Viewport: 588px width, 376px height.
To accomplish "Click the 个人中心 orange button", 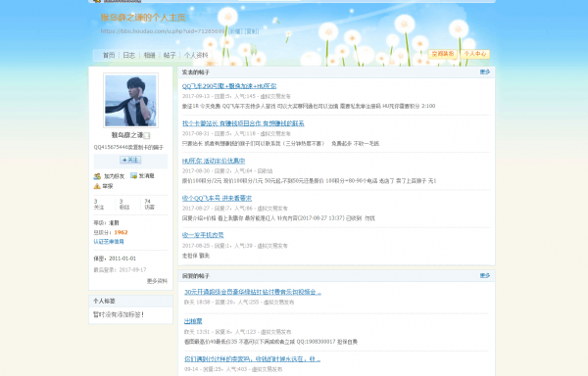I will 475,54.
